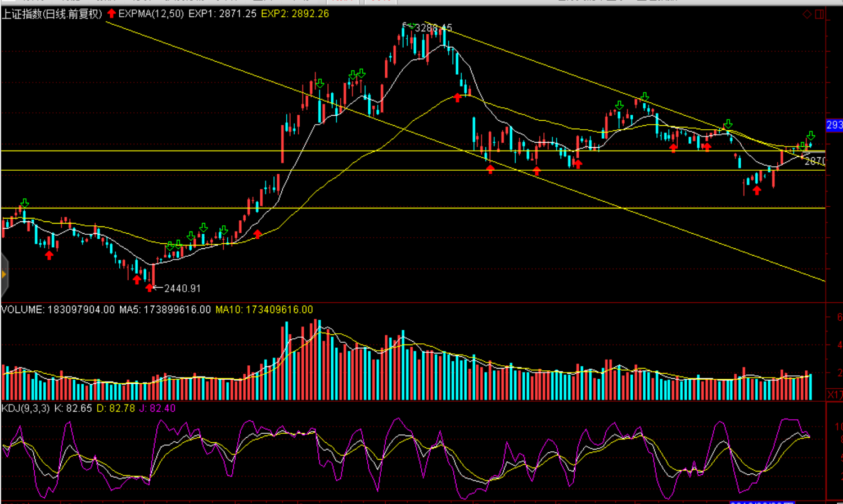843x504 pixels.
Task: Click the VOLUME indicator label
Action: click(22, 310)
